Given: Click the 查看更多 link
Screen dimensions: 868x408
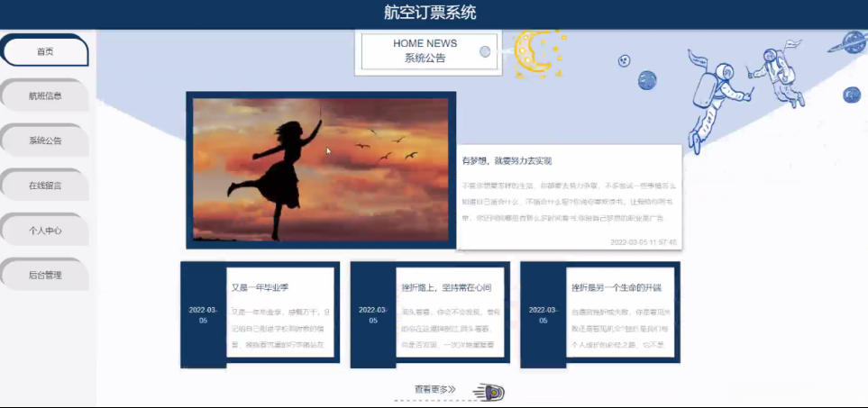Looking at the screenshot, I should [434, 390].
